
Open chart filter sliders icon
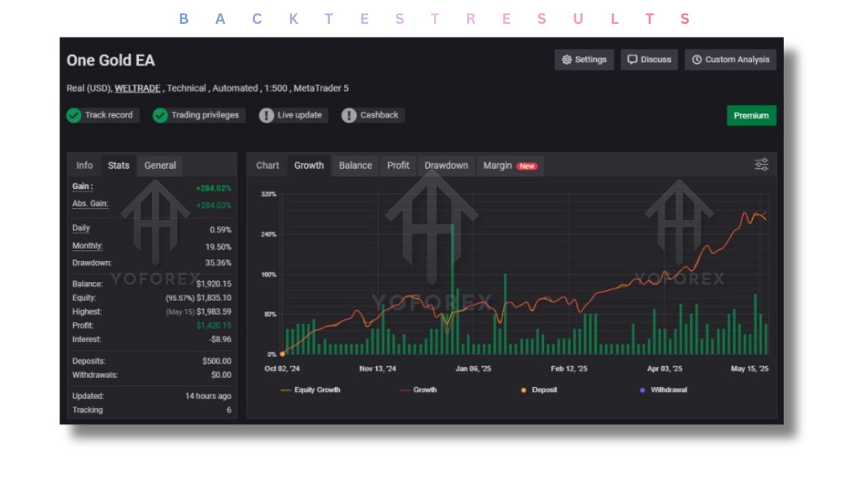(762, 165)
